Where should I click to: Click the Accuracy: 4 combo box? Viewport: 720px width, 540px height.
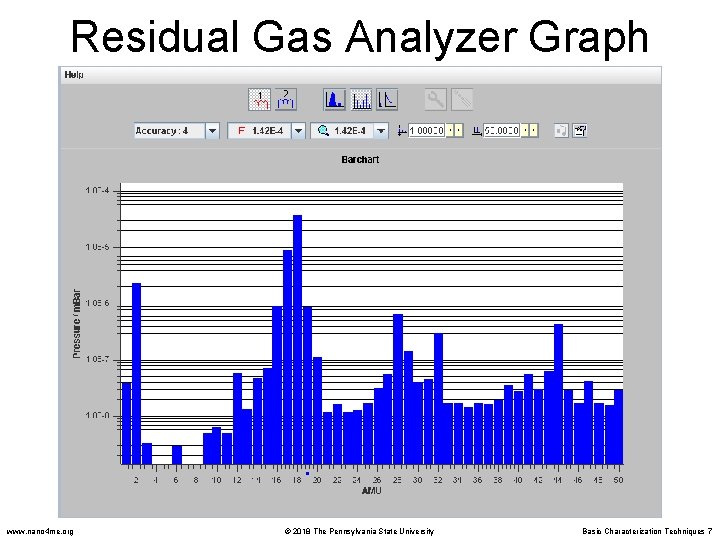point(176,131)
